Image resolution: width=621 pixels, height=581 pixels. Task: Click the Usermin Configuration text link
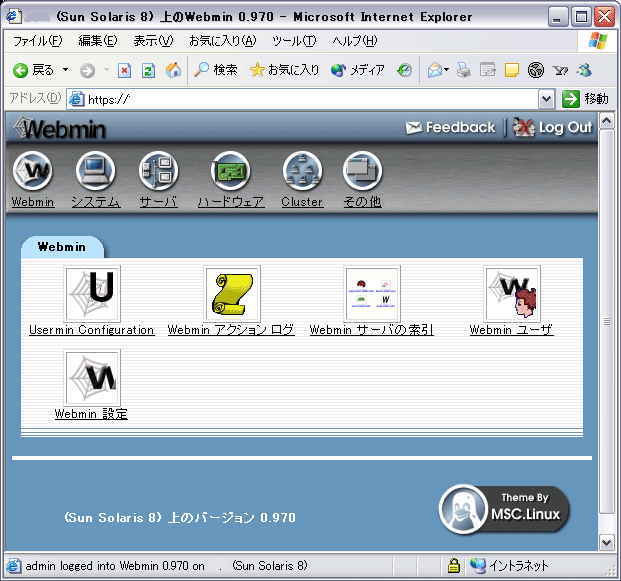(x=92, y=330)
